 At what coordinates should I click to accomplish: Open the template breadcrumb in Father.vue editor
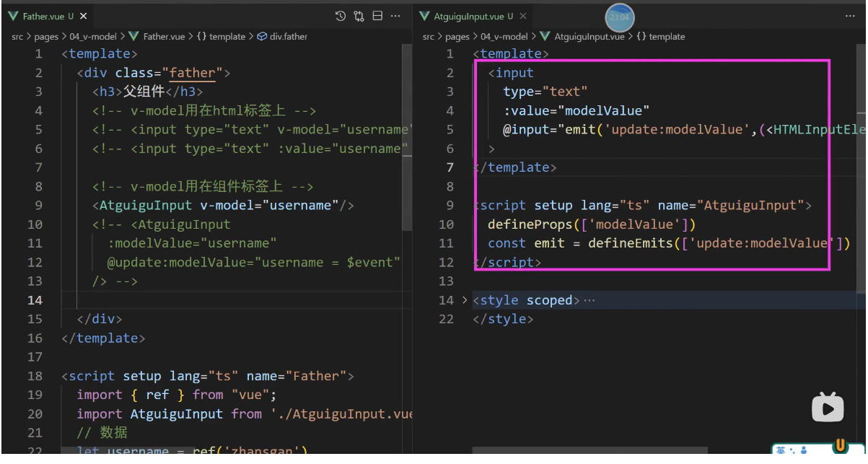coord(221,36)
